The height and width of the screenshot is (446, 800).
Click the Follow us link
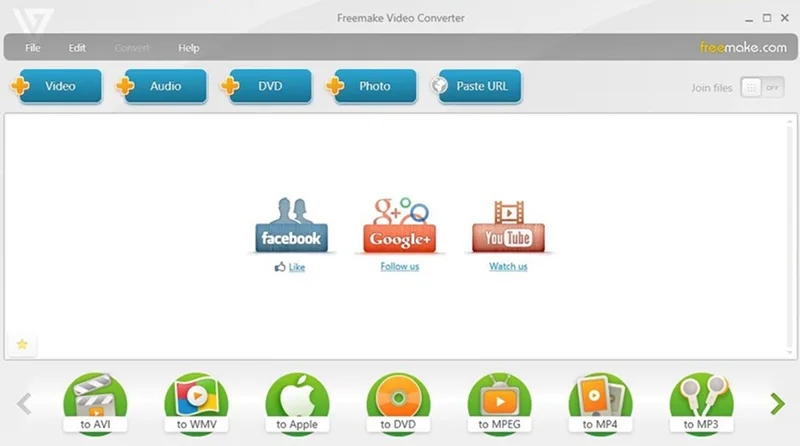coord(399,266)
